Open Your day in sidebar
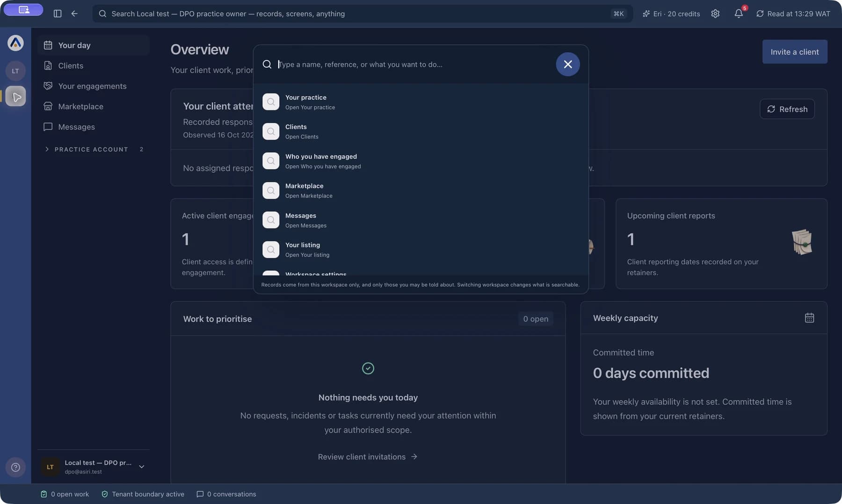Viewport: 842px width, 504px height. point(94,45)
